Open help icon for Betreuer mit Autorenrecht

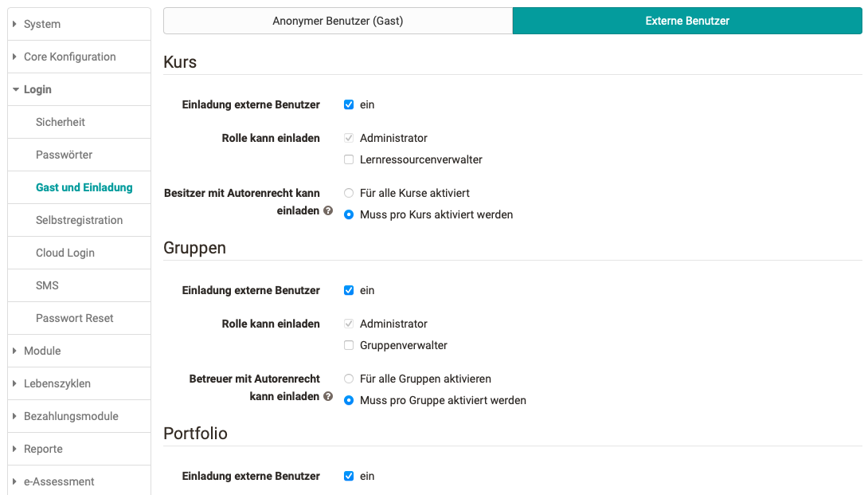pyautogui.click(x=328, y=396)
